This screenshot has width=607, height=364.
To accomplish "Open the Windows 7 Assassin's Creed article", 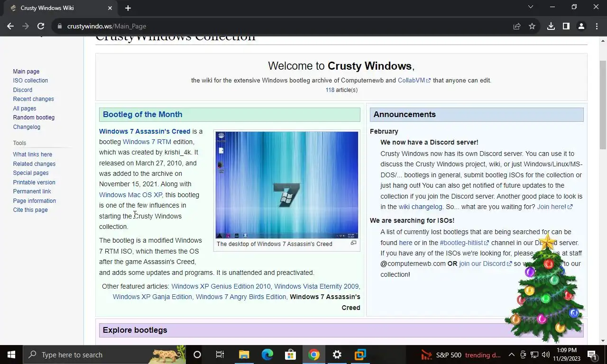I will point(145,131).
